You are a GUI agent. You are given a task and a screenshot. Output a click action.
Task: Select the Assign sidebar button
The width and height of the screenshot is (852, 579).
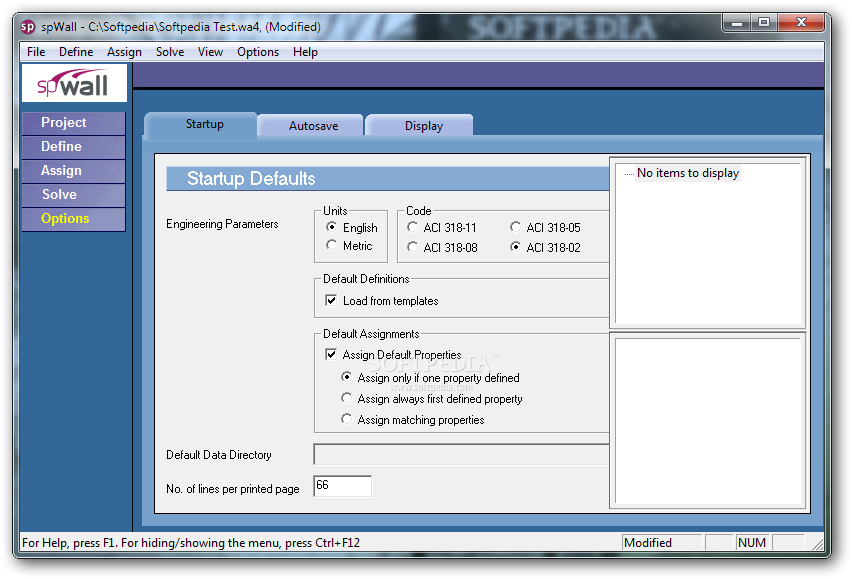click(74, 171)
